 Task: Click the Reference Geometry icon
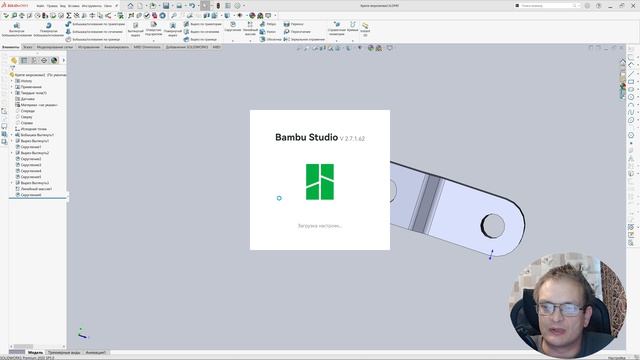(x=336, y=24)
